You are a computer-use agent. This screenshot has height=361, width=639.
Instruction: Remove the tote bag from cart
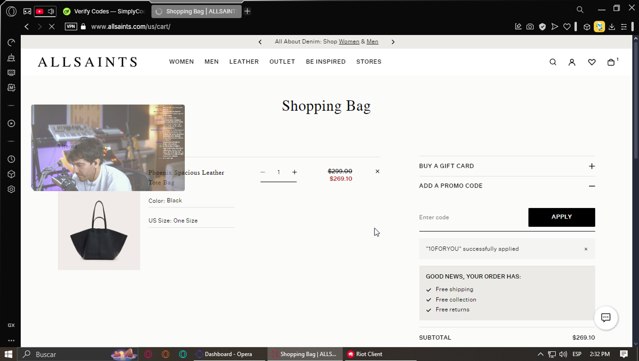(x=377, y=172)
